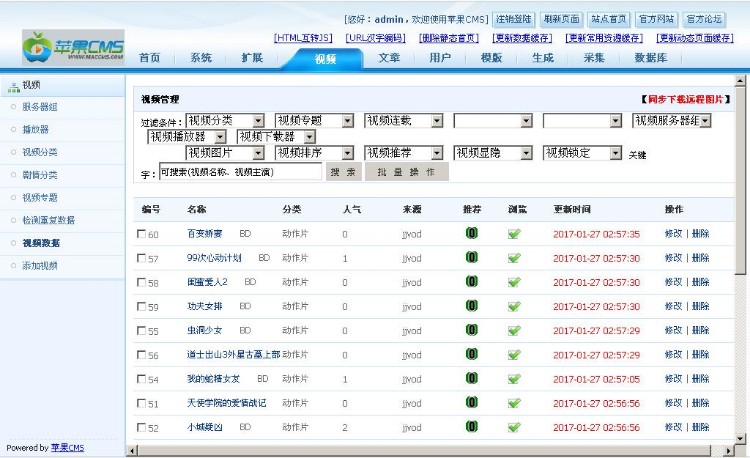The height and width of the screenshot is (458, 750).
Task: Click the 苹果CMS link in the footer
Action: 67,448
